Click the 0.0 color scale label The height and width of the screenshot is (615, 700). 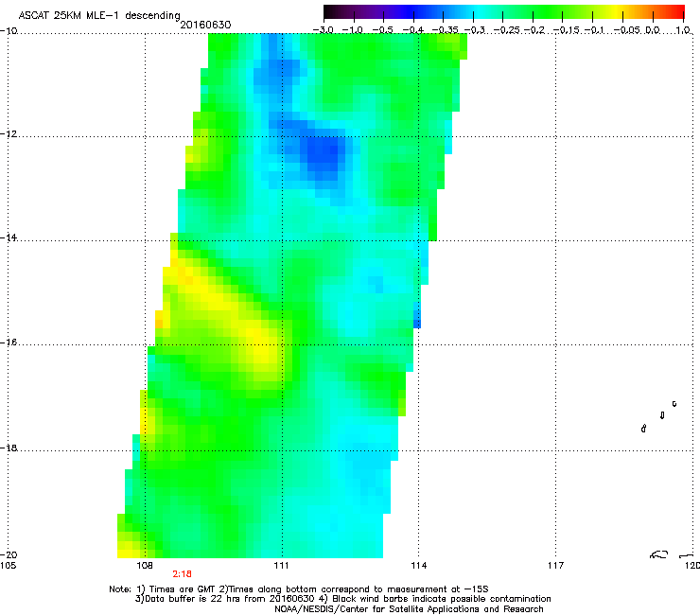coord(653,30)
